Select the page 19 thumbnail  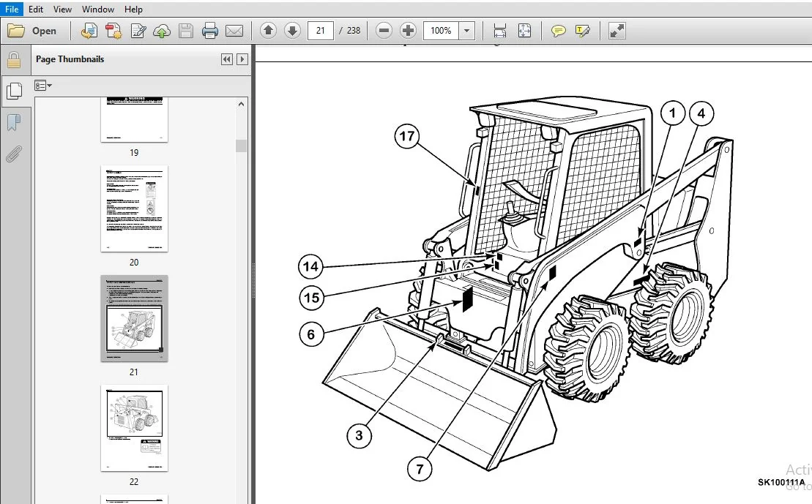134,119
